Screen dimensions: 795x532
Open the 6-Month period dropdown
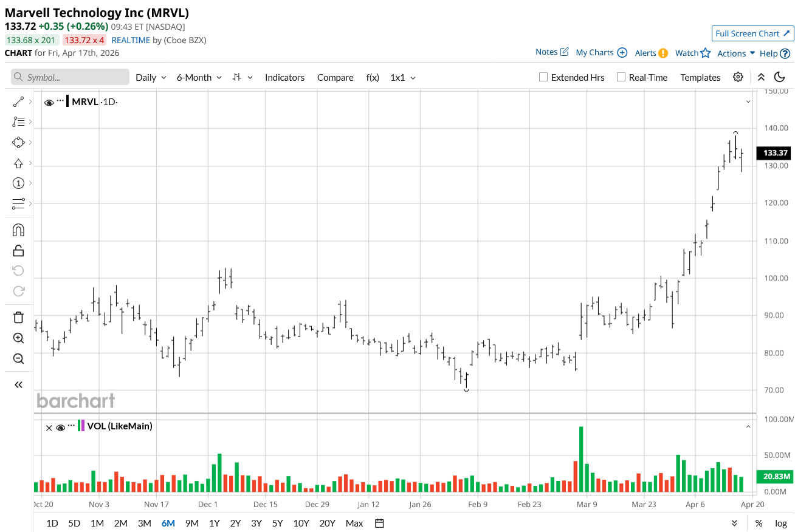tap(199, 77)
